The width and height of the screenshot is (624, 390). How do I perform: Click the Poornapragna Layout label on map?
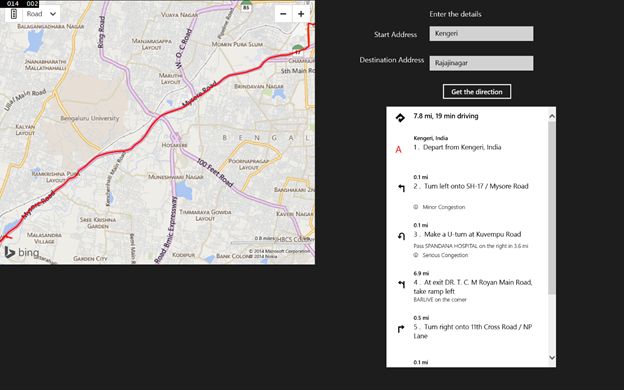tap(249, 164)
